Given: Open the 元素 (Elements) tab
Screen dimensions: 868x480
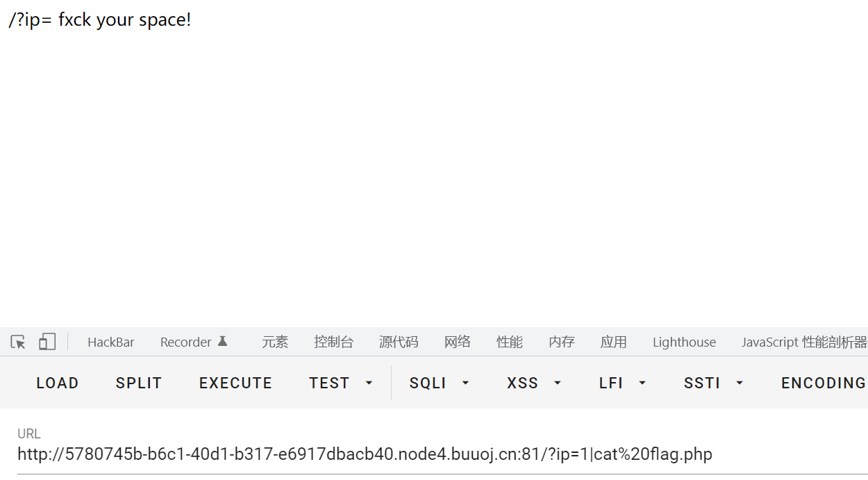Looking at the screenshot, I should (275, 342).
